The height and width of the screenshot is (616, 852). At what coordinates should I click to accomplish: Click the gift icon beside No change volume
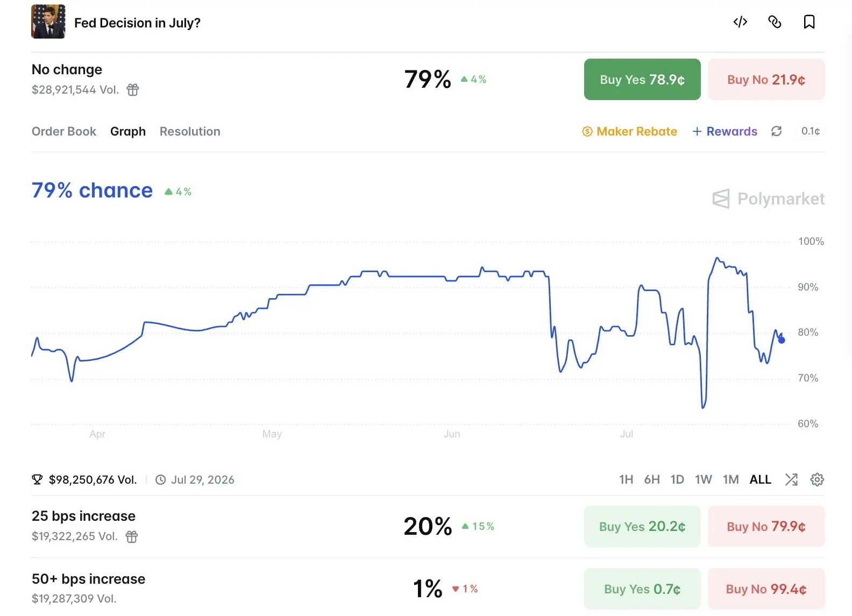click(133, 90)
